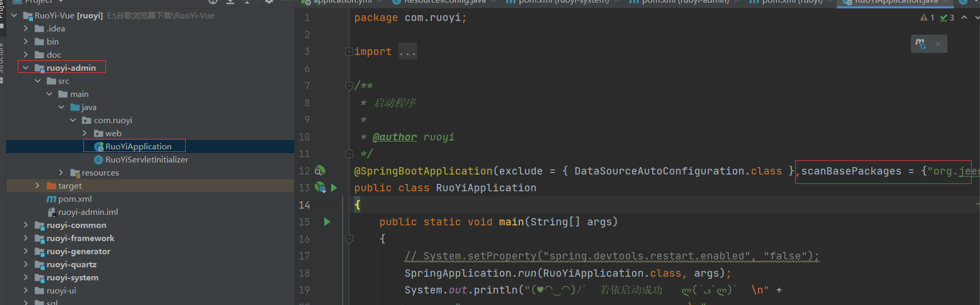The image size is (980, 305).
Task: Click the web package icon
Action: coord(99,134)
